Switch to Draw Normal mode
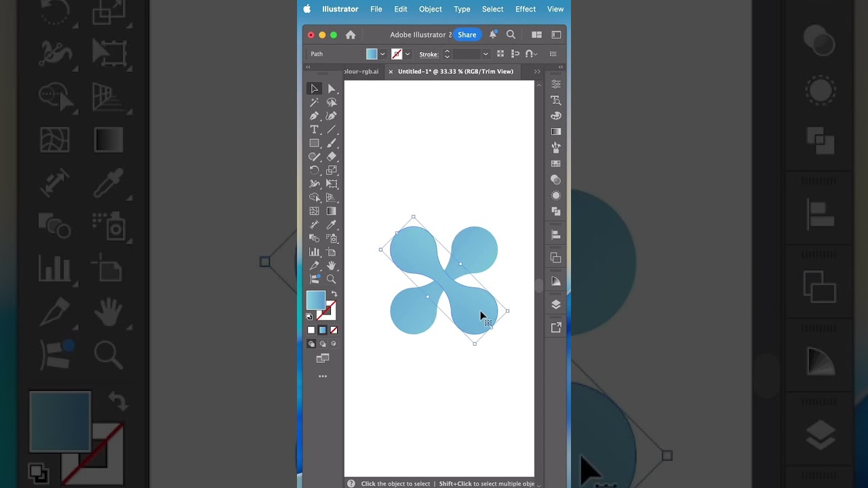868x488 pixels. [311, 344]
